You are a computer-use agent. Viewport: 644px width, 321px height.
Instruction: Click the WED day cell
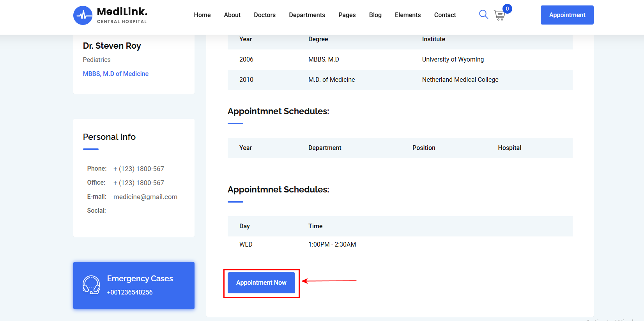[x=246, y=244]
